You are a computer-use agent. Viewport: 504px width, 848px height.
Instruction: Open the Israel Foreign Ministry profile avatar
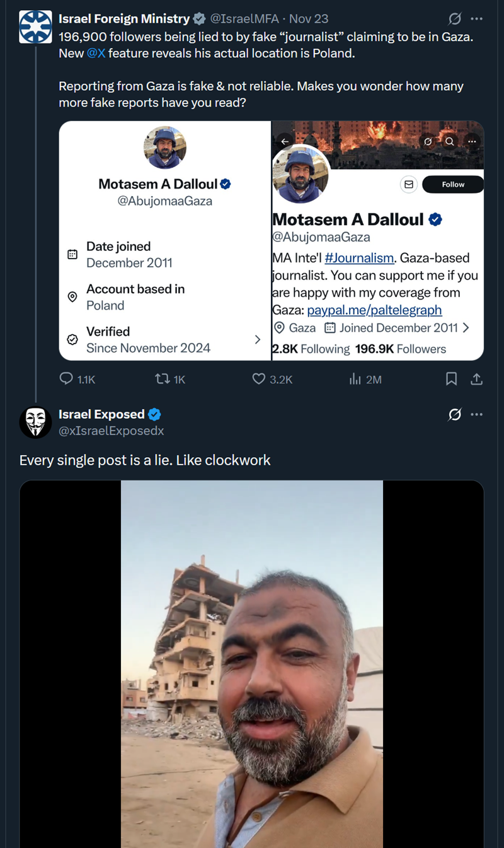click(35, 27)
